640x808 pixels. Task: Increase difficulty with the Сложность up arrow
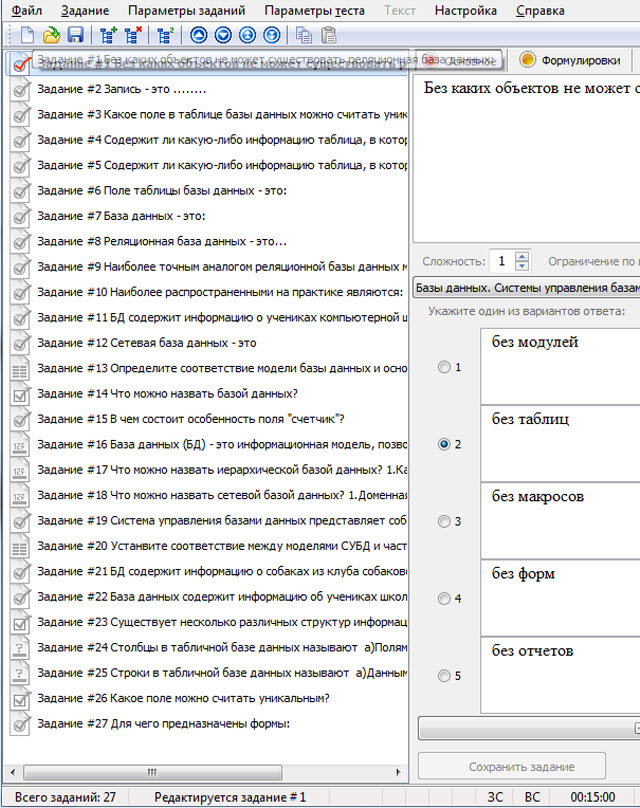[521, 256]
